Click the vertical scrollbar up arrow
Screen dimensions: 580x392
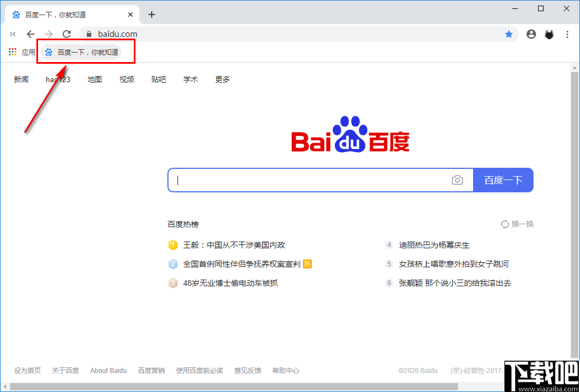point(574,68)
